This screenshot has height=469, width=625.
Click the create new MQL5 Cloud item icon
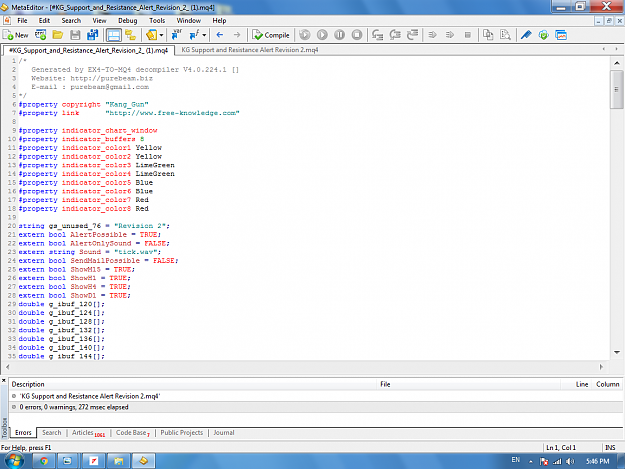pyautogui.click(x=40, y=35)
